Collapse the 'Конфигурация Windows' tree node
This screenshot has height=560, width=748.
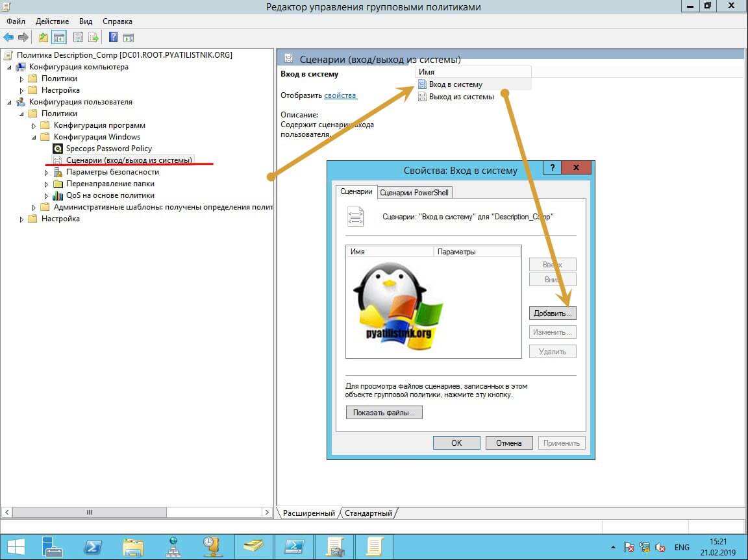click(34, 138)
